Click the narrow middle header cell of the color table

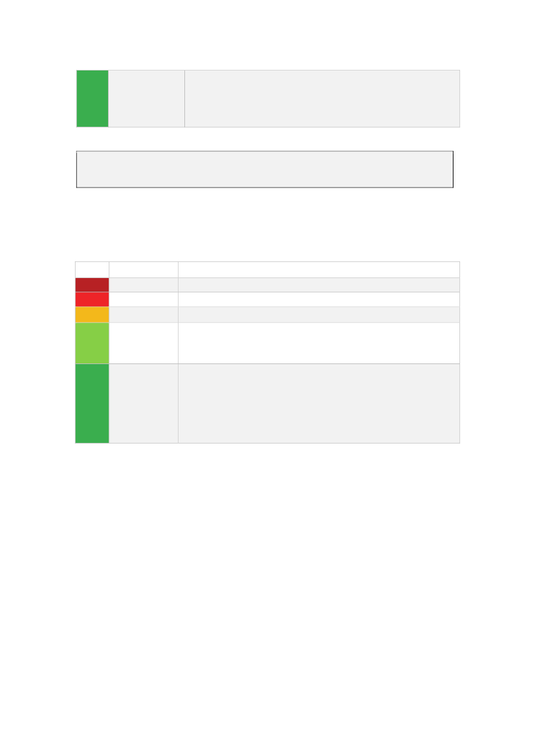143,270
